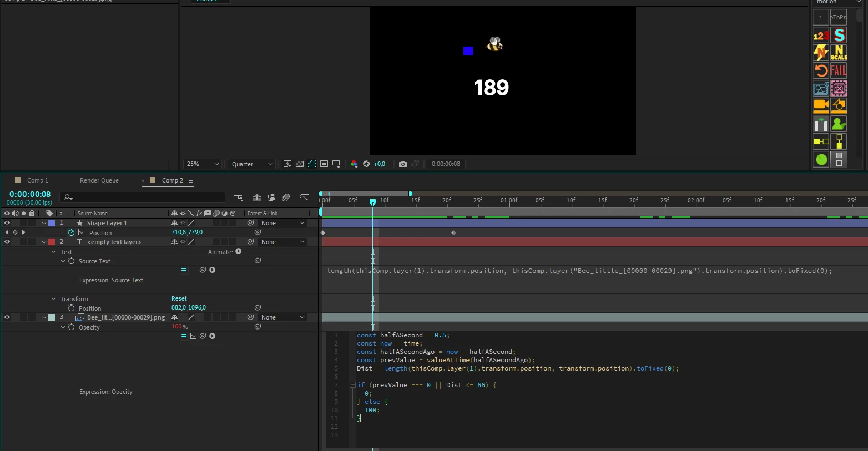Click the preview time 0:00:00:08 in viewer
Image resolution: width=868 pixels, height=451 pixels.
(x=446, y=164)
